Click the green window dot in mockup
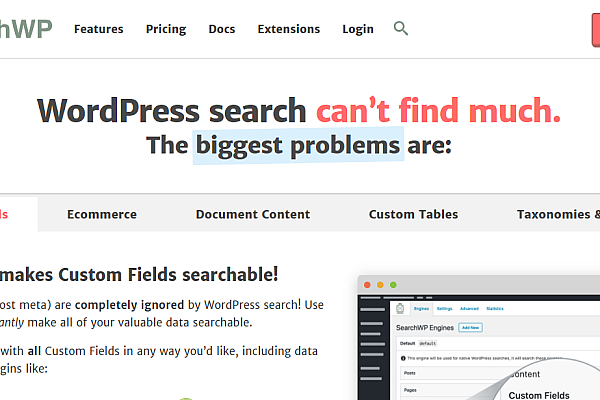Screen dimensions: 600x400 point(393,285)
